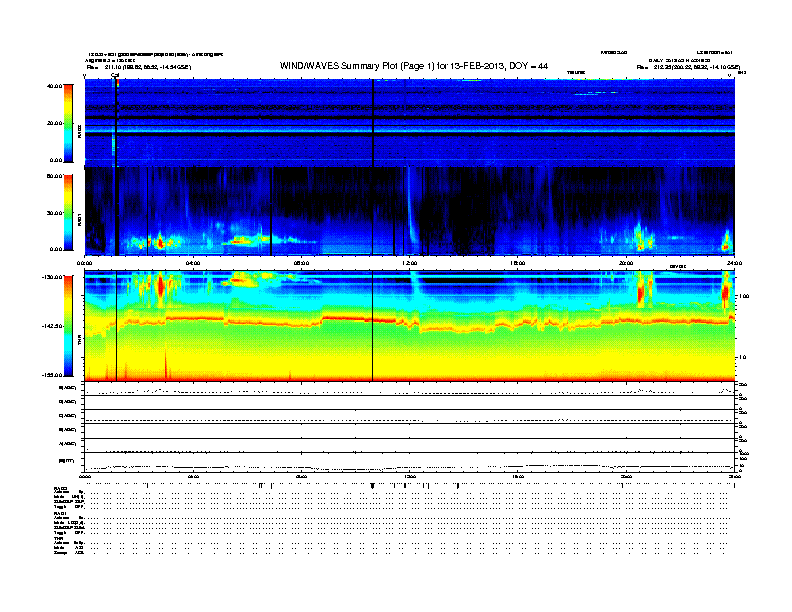Click the RAD2 vertical axis label
The image size is (792, 612).
(80, 130)
